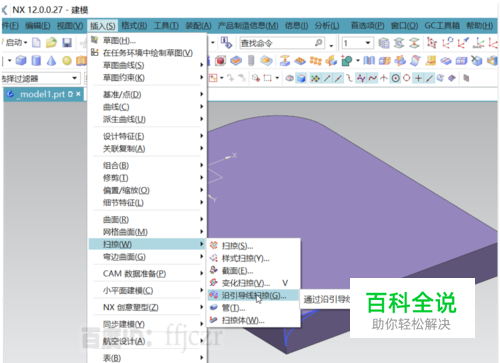This screenshot has height=363, width=500.
Task: Toggle Mid Point snap
Action: (x=339, y=78)
